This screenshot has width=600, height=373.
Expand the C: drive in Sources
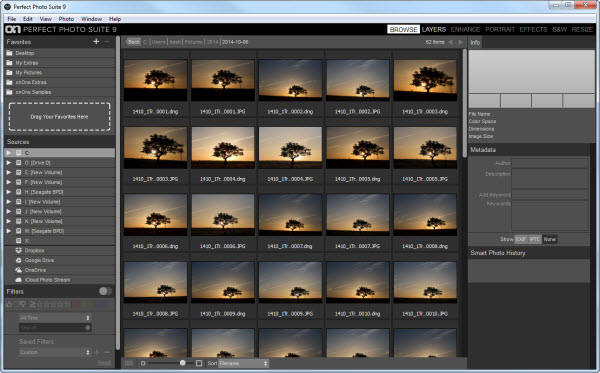pyautogui.click(x=9, y=153)
